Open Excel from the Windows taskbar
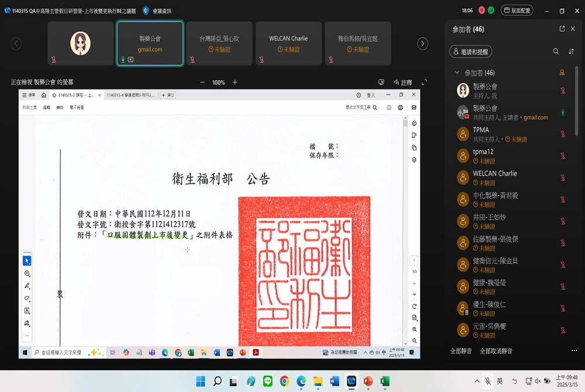585x392 pixels. [385, 381]
